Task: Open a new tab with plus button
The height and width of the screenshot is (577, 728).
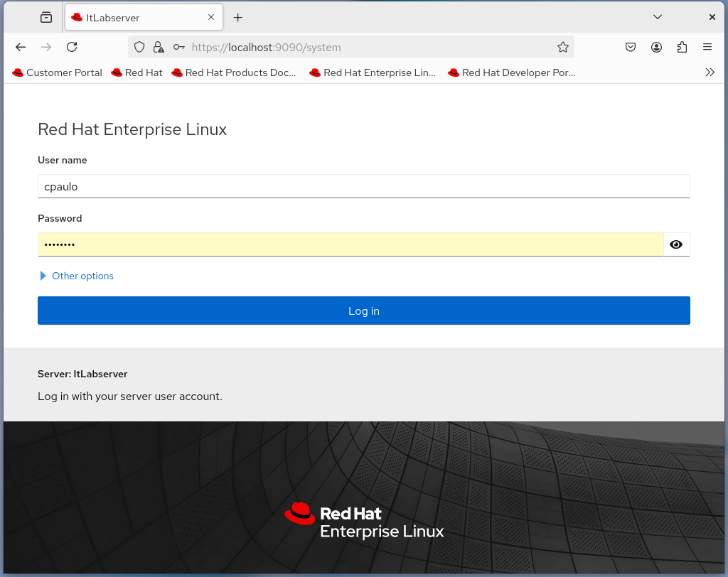Action: point(238,17)
